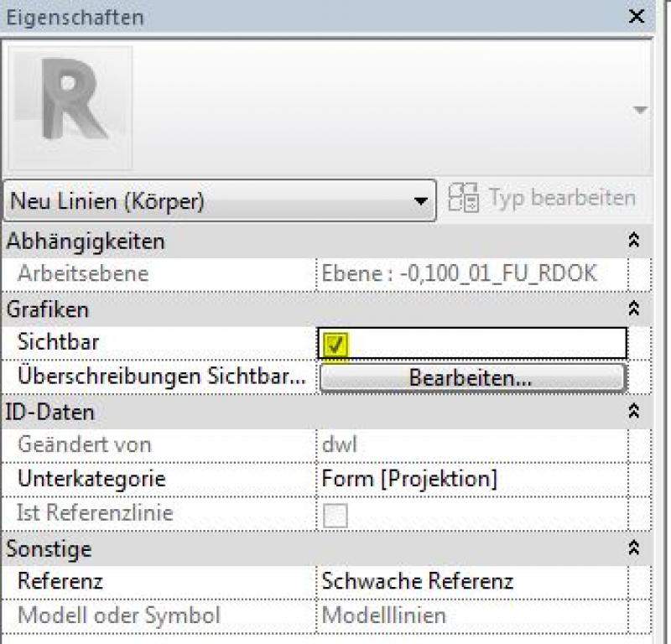Image resolution: width=671 pixels, height=644 pixels.
Task: Toggle visibility via the yellow checkmark box
Action: (x=335, y=341)
